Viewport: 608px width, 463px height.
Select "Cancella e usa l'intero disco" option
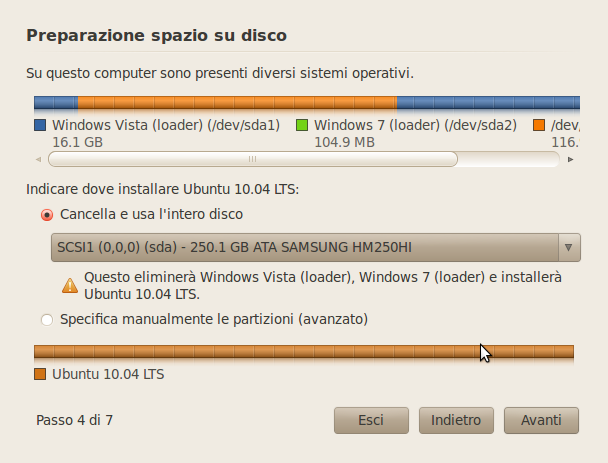[x=47, y=214]
